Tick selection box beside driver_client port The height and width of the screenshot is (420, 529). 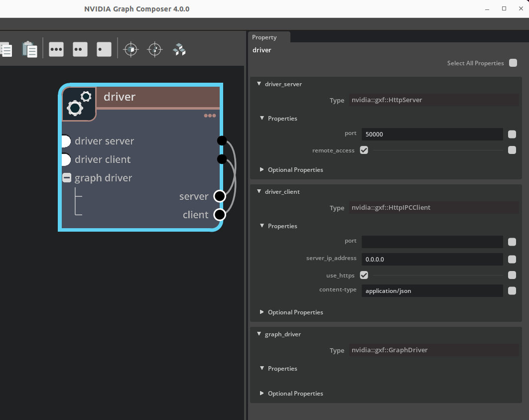tap(512, 242)
